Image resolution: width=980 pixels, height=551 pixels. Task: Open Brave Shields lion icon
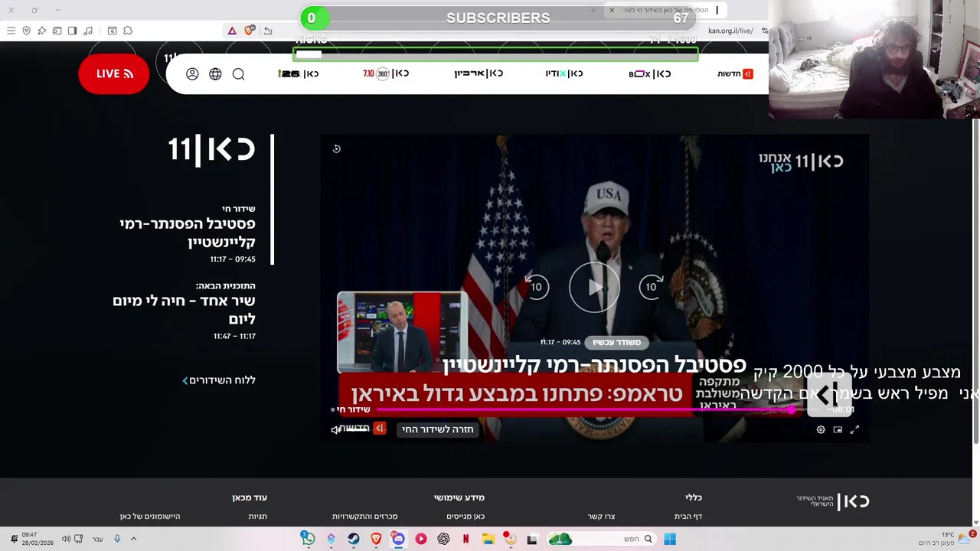coord(249,31)
